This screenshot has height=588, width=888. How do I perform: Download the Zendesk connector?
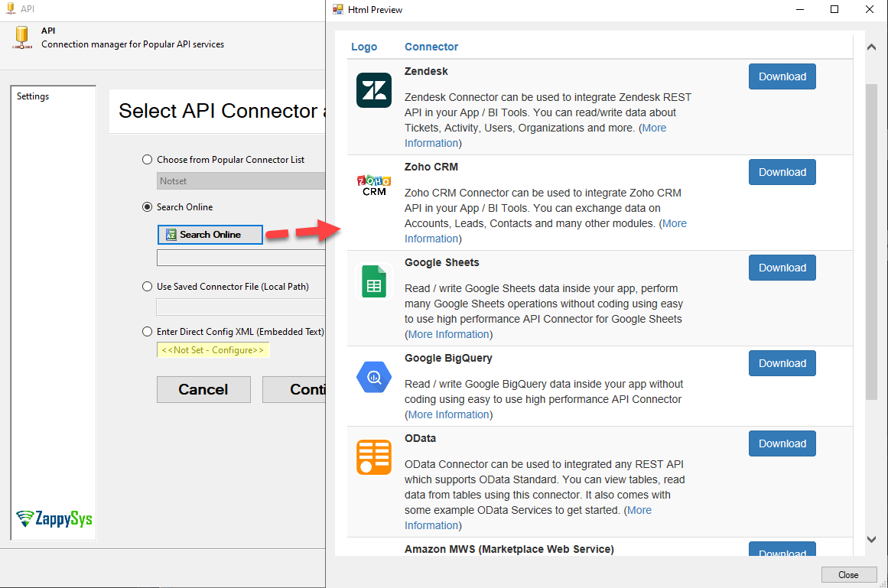782,76
